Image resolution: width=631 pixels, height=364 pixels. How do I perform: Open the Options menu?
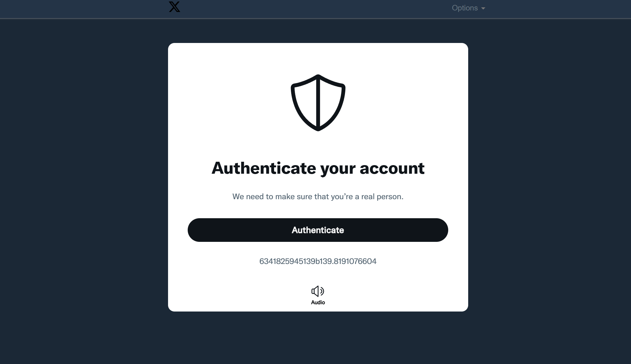click(468, 8)
